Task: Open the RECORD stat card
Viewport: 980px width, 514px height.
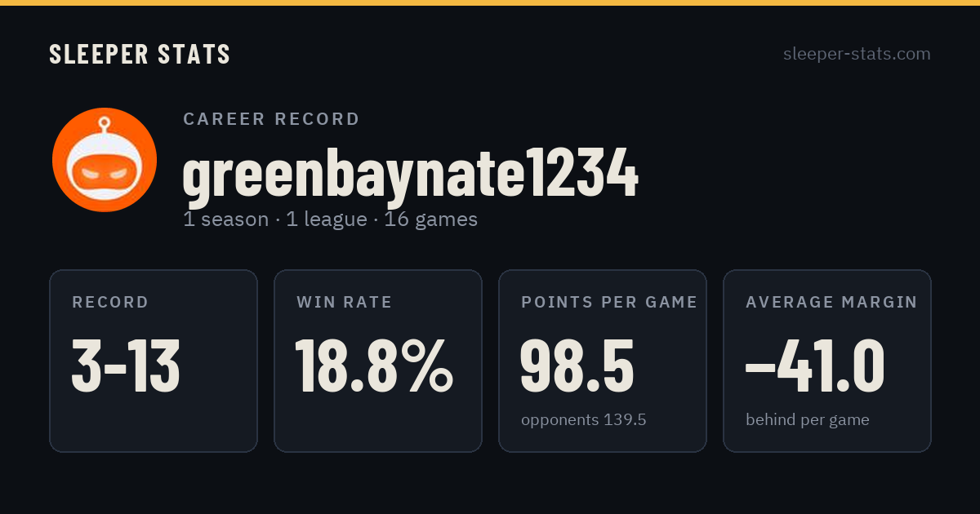Action: [154, 361]
